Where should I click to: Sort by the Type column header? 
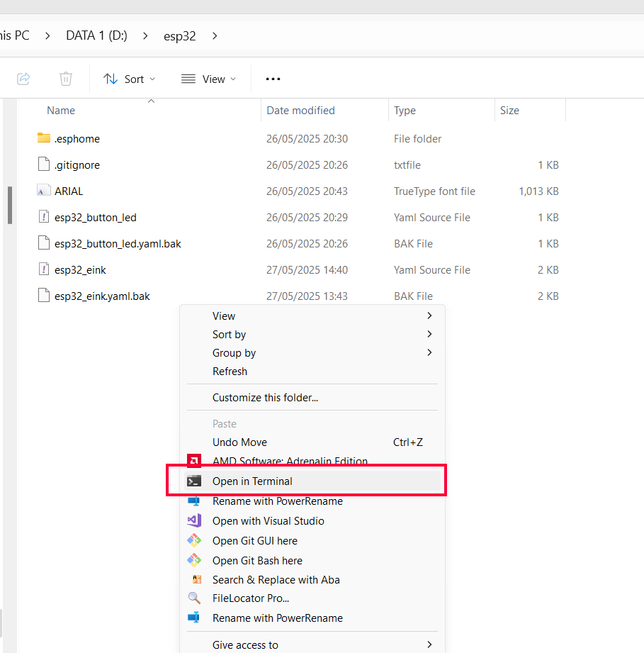point(405,111)
